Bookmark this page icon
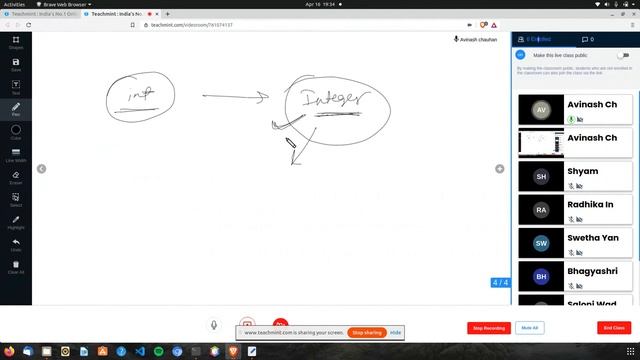Viewport: 640px width, 360px height. click(133, 25)
